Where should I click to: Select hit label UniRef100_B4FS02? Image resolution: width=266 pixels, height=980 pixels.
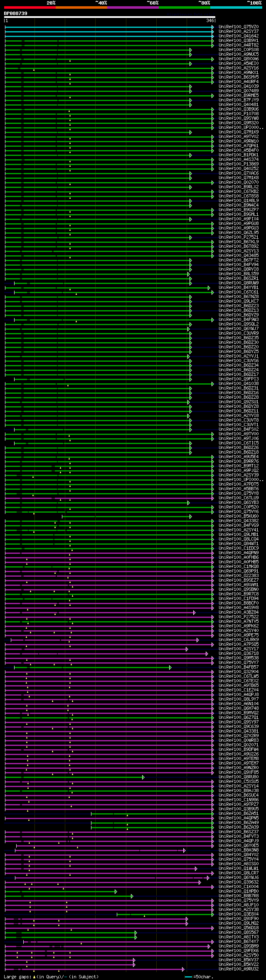[x=239, y=430]
